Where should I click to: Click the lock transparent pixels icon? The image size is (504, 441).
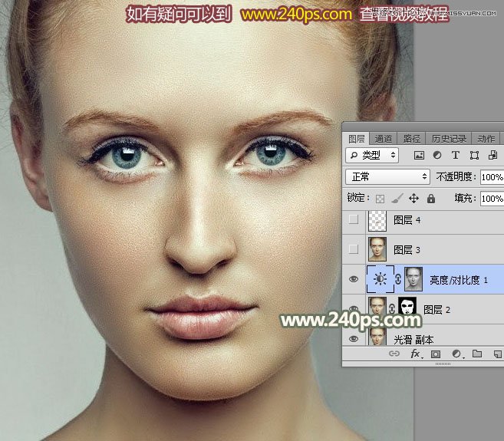pos(380,199)
